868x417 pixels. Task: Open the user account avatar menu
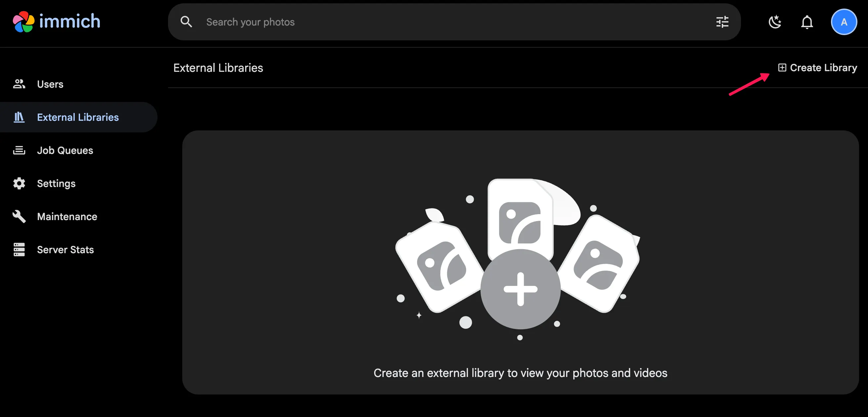click(844, 22)
